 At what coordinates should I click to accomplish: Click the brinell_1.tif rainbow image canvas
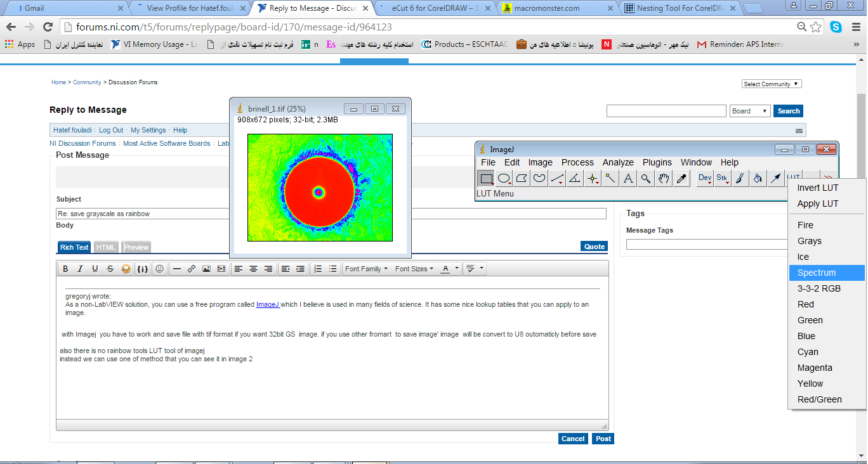(x=320, y=187)
